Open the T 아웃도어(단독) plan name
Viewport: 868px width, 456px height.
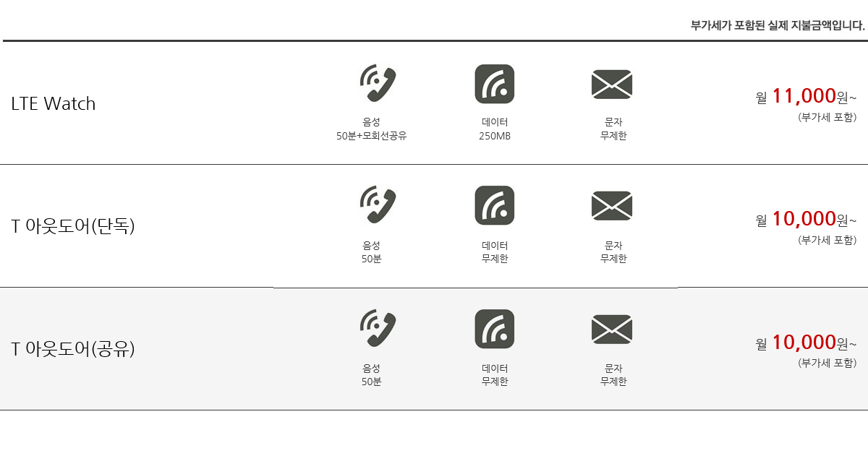[x=73, y=226]
